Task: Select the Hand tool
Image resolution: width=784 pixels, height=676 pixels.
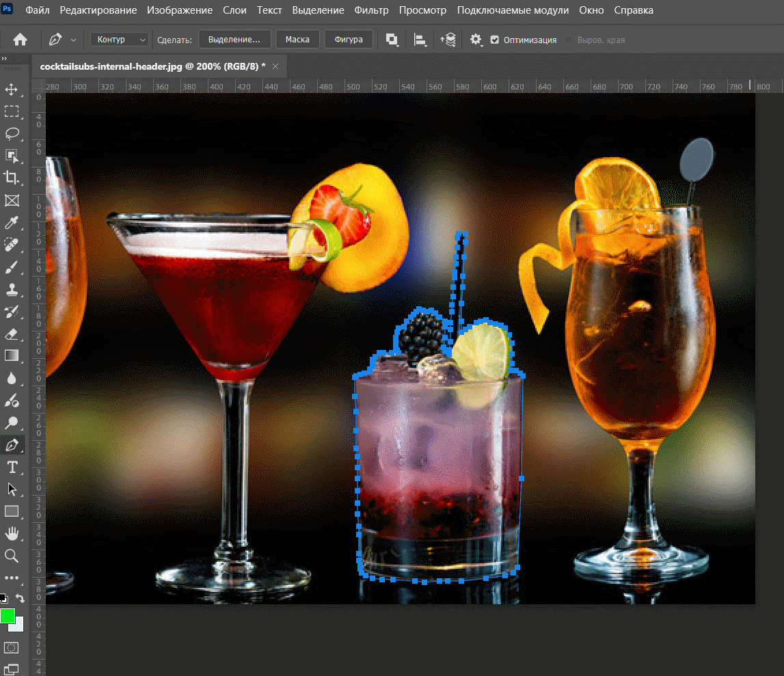Action: tap(12, 533)
